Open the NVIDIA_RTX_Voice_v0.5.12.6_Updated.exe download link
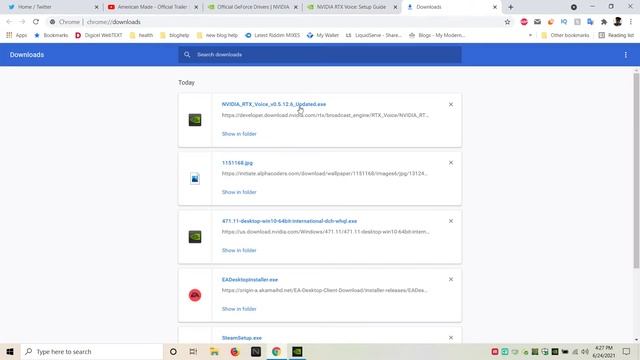 click(273, 104)
